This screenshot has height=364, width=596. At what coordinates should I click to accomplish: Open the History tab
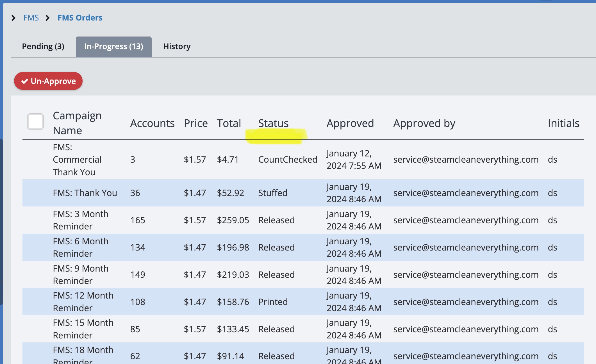(177, 46)
